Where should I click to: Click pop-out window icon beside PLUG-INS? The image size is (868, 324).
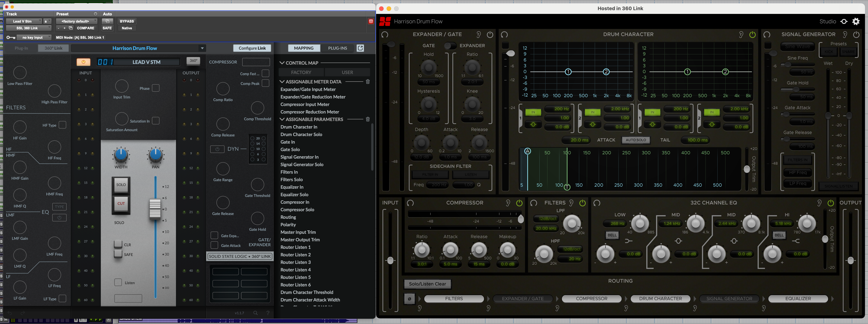pyautogui.click(x=360, y=48)
